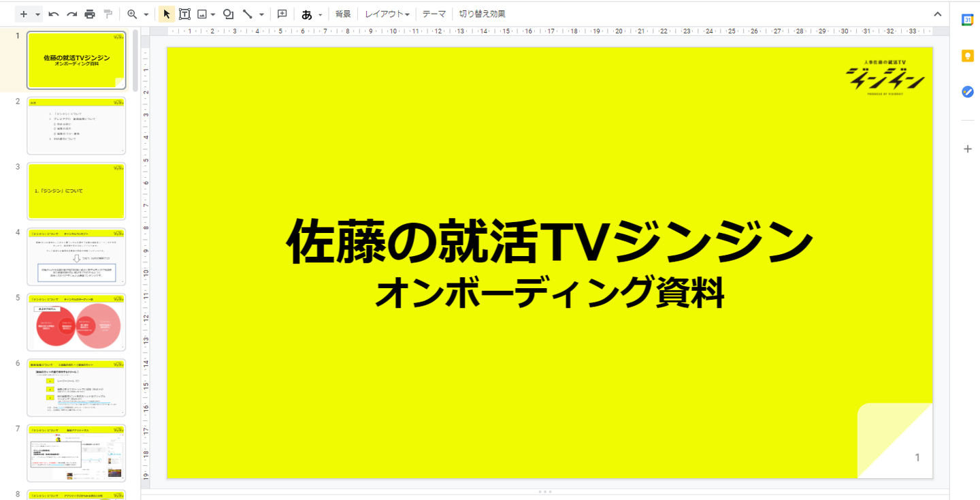Open Google Keep in the side panel

[968, 56]
